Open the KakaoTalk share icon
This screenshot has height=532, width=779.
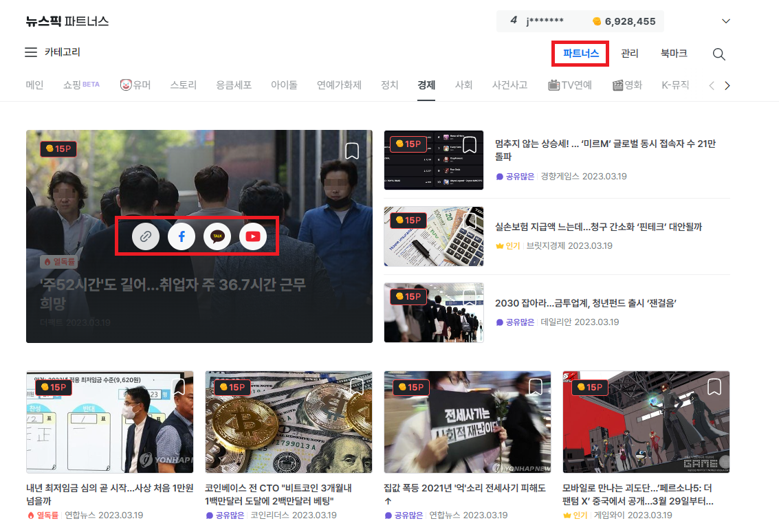[217, 237]
